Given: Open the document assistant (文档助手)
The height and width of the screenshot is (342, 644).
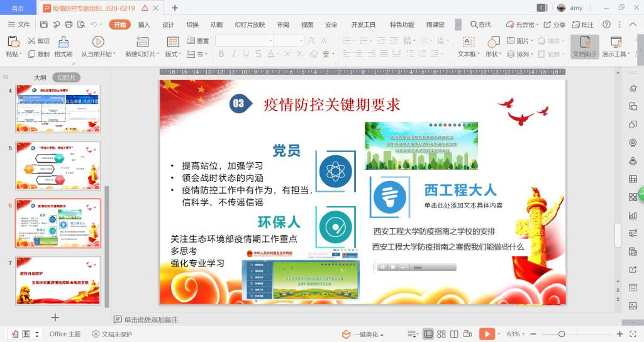Looking at the screenshot, I should click(585, 47).
